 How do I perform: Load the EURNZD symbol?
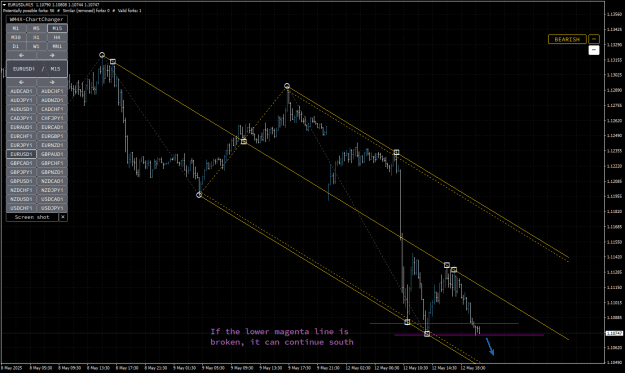pos(52,145)
